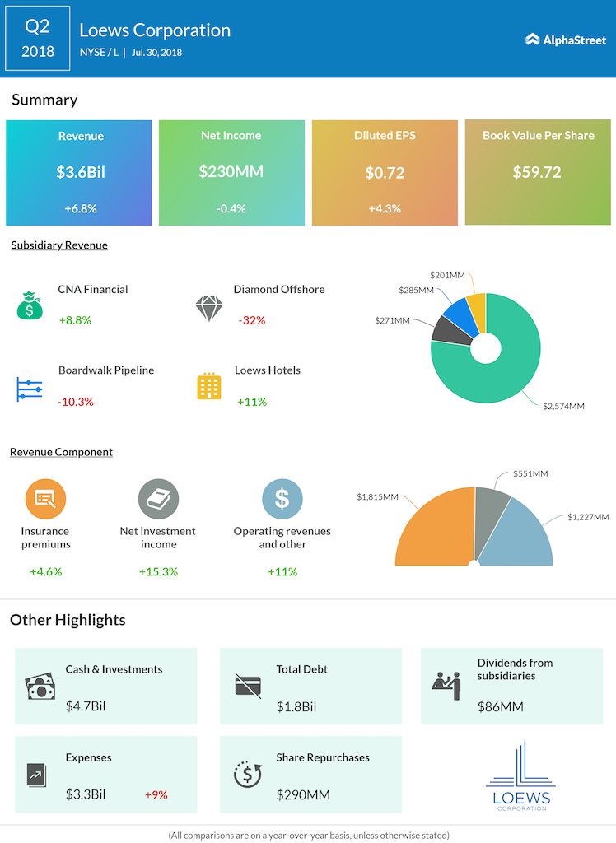Open the Net Income $230MM card
Image resolution: width=616 pixels, height=843 pixels.
231,173
